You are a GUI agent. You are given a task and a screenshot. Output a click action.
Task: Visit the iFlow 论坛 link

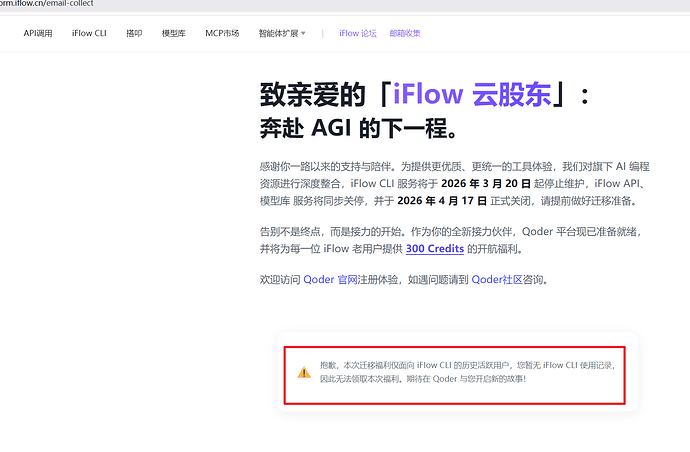click(358, 33)
